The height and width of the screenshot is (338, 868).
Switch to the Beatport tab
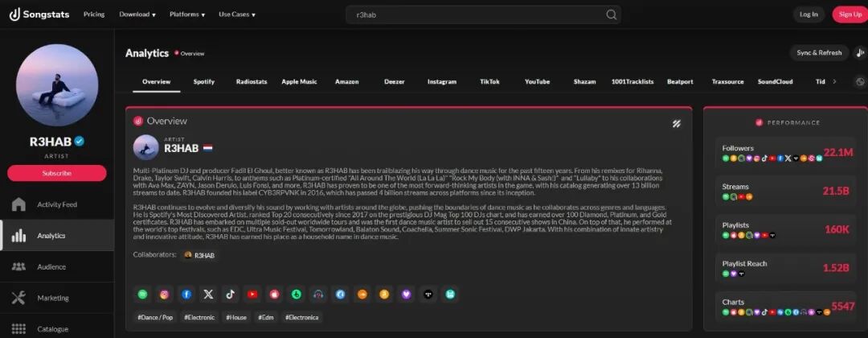[680, 81]
